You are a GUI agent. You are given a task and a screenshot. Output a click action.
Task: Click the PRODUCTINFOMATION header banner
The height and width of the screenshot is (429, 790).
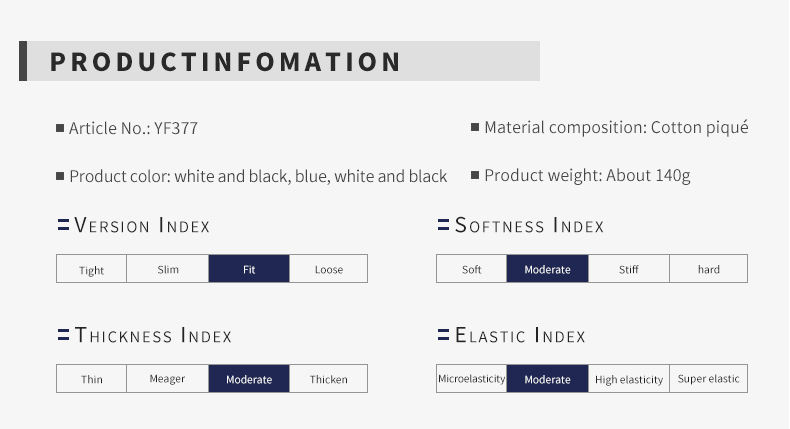280,61
